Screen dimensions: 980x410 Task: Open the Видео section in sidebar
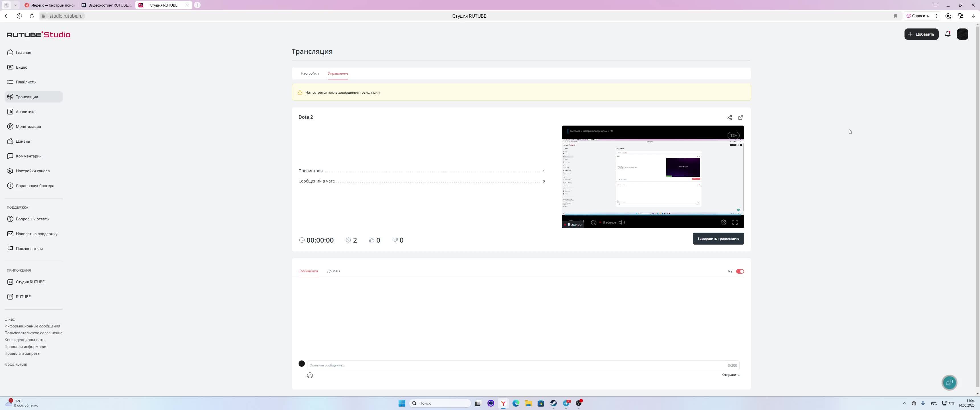click(34, 67)
